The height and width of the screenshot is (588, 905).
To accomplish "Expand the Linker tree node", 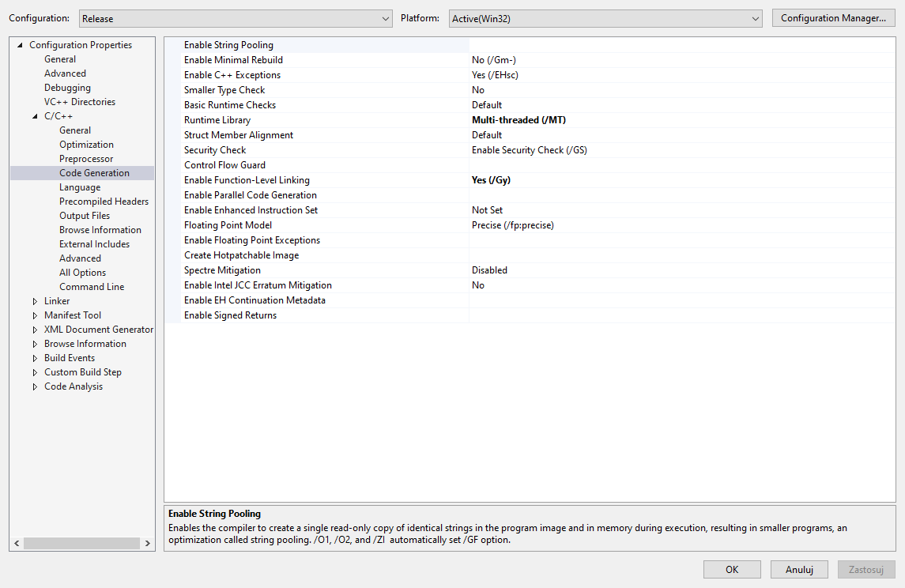I will pos(34,300).
